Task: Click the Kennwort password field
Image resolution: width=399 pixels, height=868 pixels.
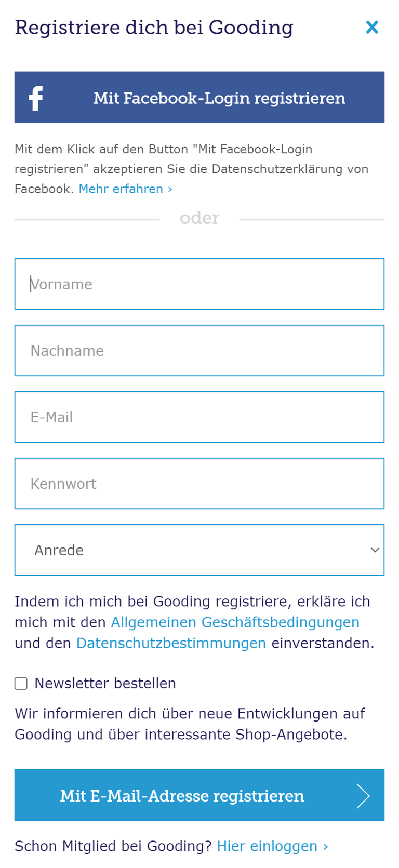Action: (x=199, y=484)
